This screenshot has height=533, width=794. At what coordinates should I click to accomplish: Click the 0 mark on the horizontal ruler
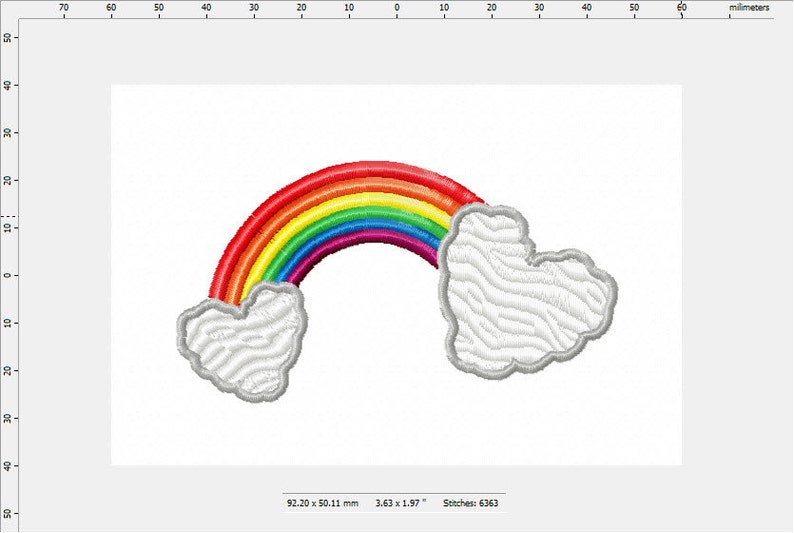396,8
